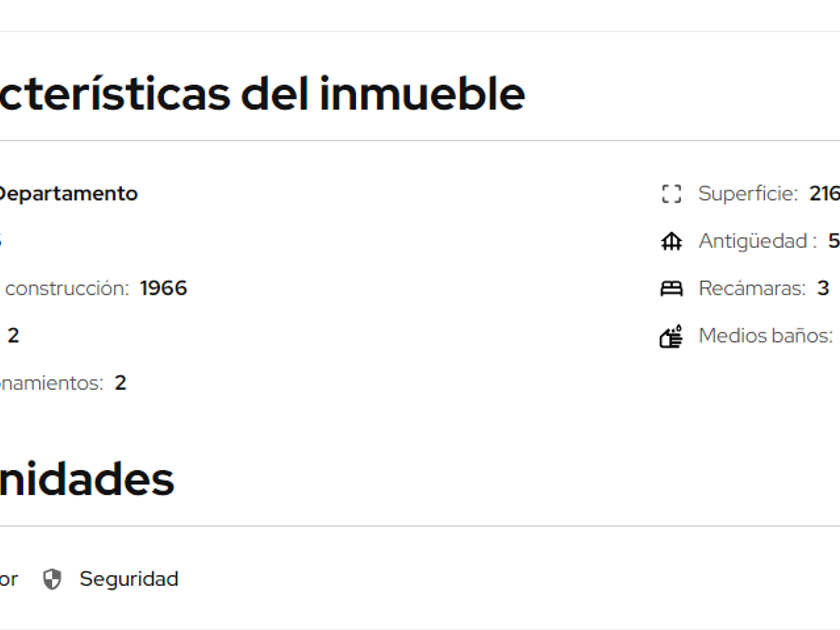Screen dimensions: 840x630
Task: Click the construction year 1966
Action: [x=163, y=289]
